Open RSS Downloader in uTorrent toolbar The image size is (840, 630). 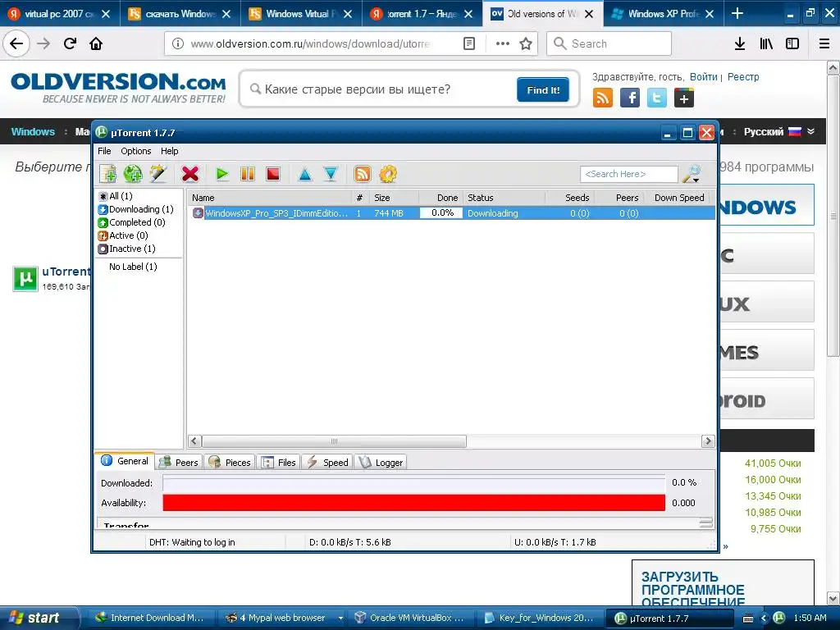362,174
